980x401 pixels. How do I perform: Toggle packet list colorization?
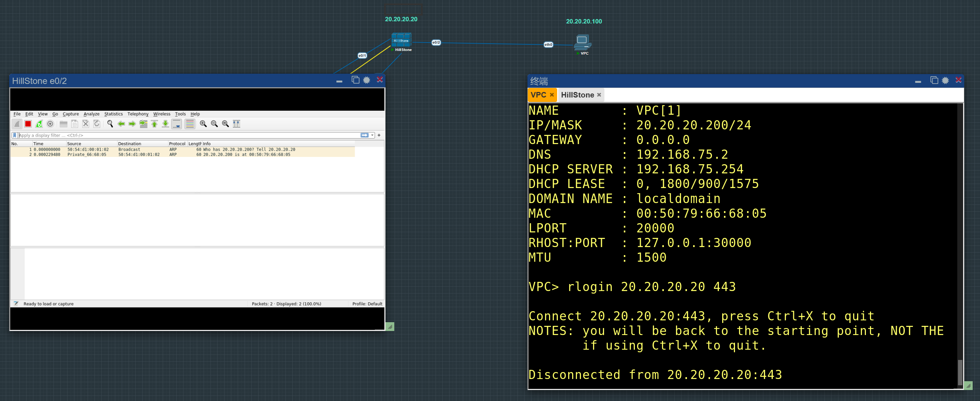[x=190, y=124]
